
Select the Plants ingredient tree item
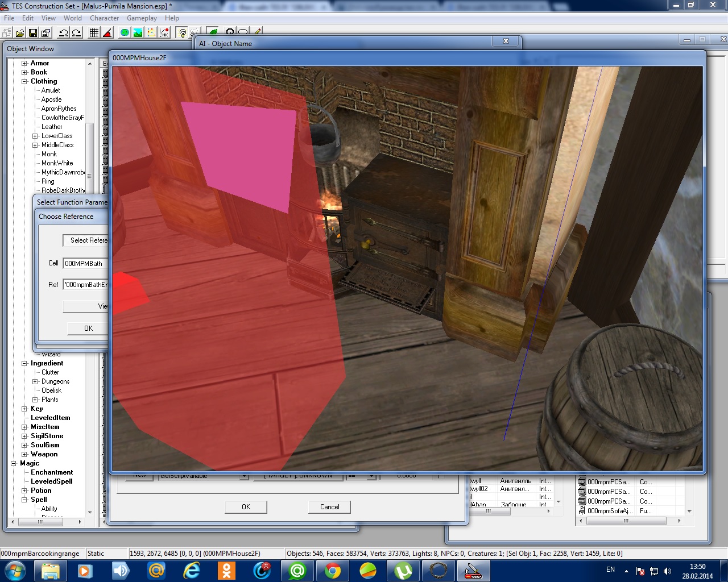(x=49, y=400)
